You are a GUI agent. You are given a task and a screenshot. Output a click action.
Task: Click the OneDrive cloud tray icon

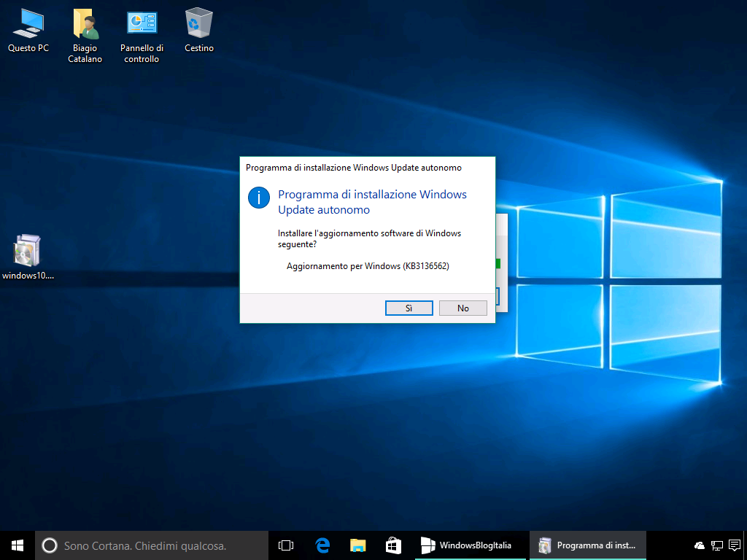(700, 545)
